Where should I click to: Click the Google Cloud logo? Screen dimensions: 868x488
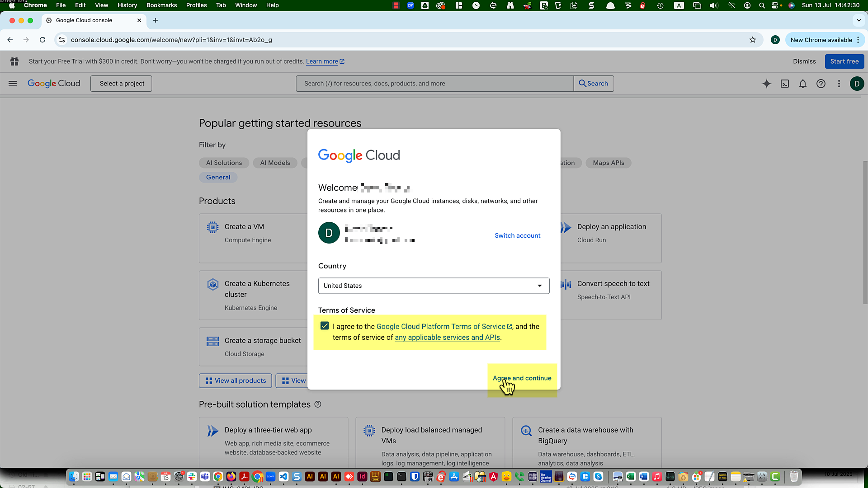54,84
